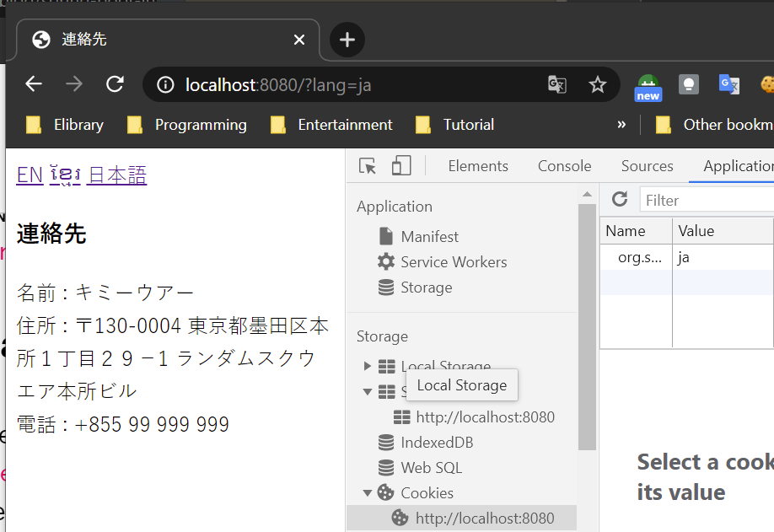This screenshot has width=774, height=532.
Task: Click the translate page icon in address bar
Action: [556, 84]
